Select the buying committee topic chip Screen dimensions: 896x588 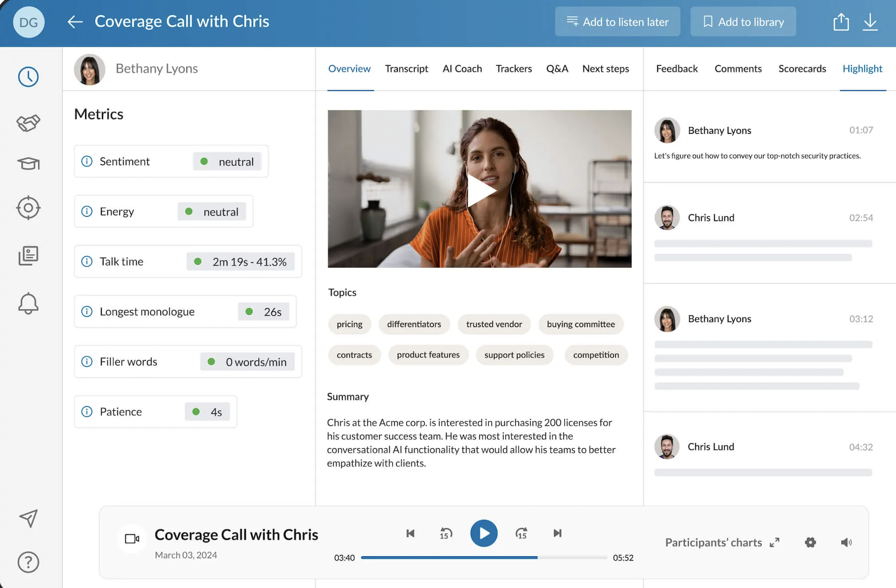(581, 324)
